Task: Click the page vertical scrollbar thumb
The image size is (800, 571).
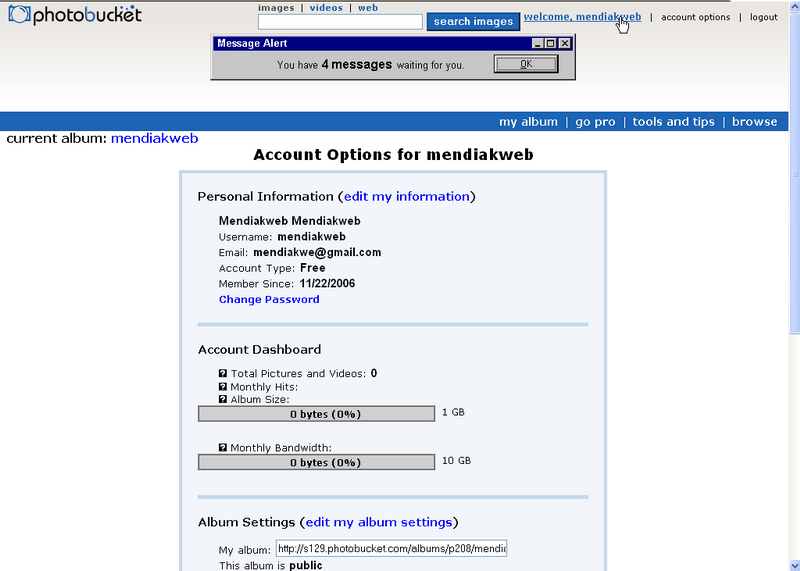Action: pyautogui.click(x=794, y=173)
